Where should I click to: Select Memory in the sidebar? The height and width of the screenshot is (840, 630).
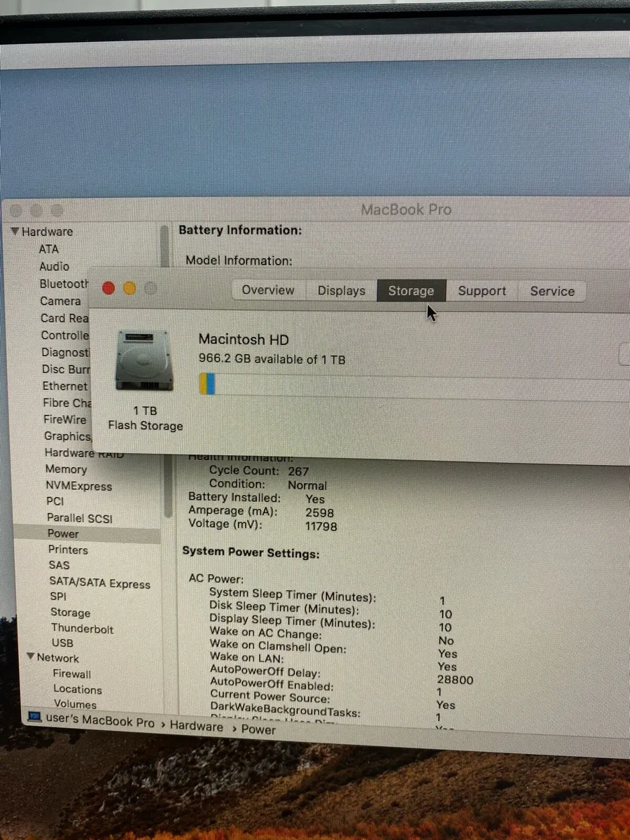pyautogui.click(x=66, y=470)
